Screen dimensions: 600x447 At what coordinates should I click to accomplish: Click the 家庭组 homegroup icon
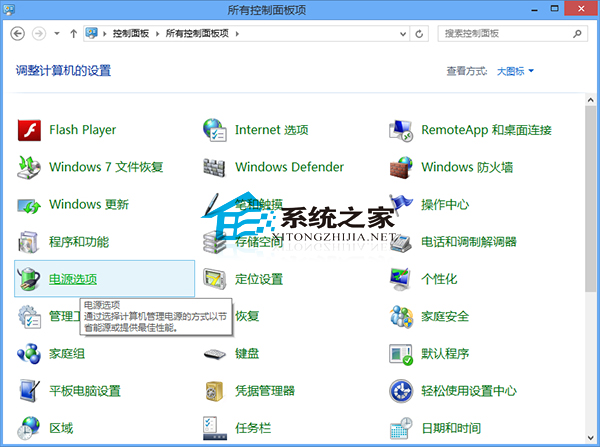pos(29,354)
